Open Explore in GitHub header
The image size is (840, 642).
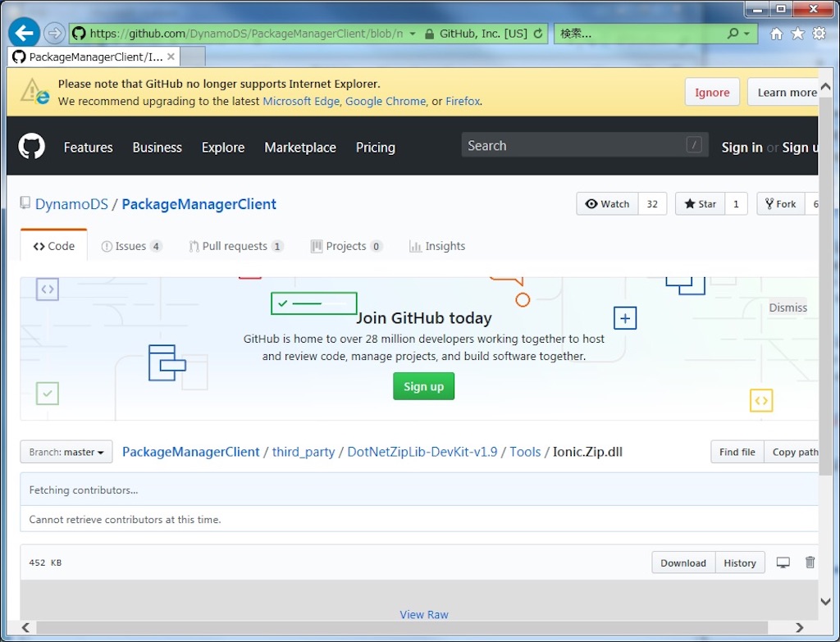point(223,148)
